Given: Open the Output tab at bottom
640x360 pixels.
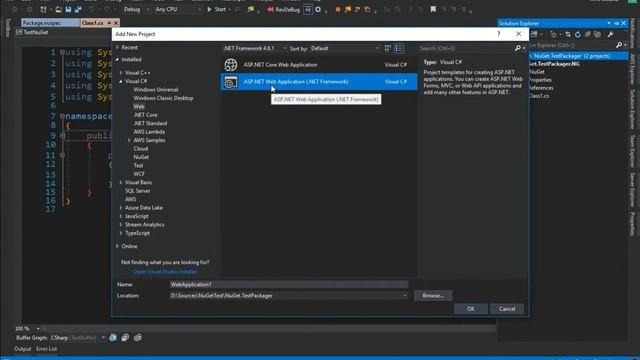Looking at the screenshot, I should [x=22, y=349].
